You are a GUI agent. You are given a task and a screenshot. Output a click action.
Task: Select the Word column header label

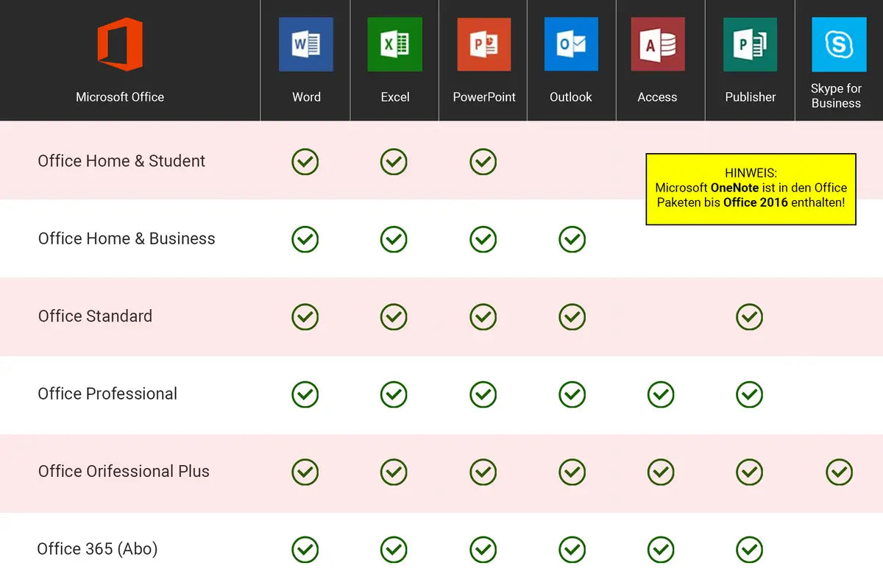306,96
